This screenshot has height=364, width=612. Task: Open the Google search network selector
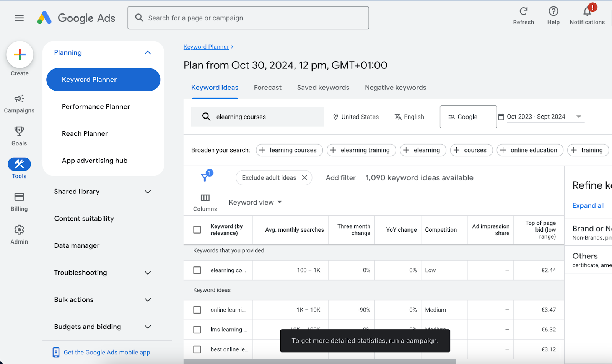pos(468,117)
